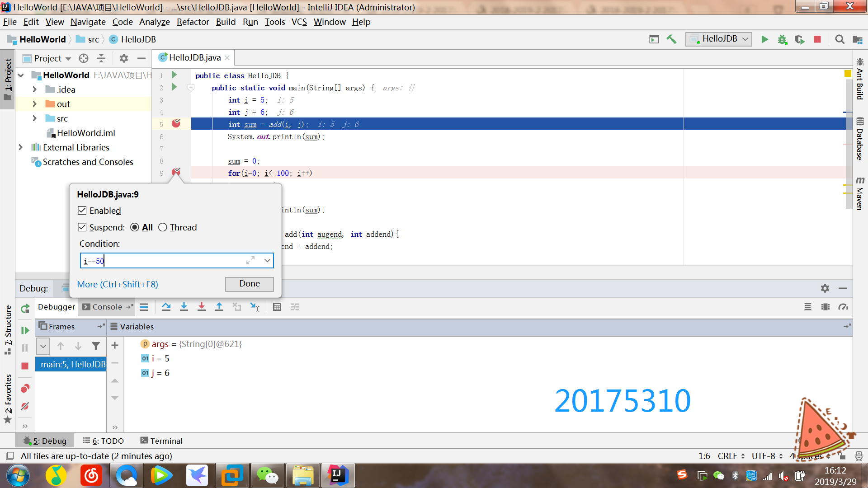Open the Run menu
The width and height of the screenshot is (868, 488).
250,22
